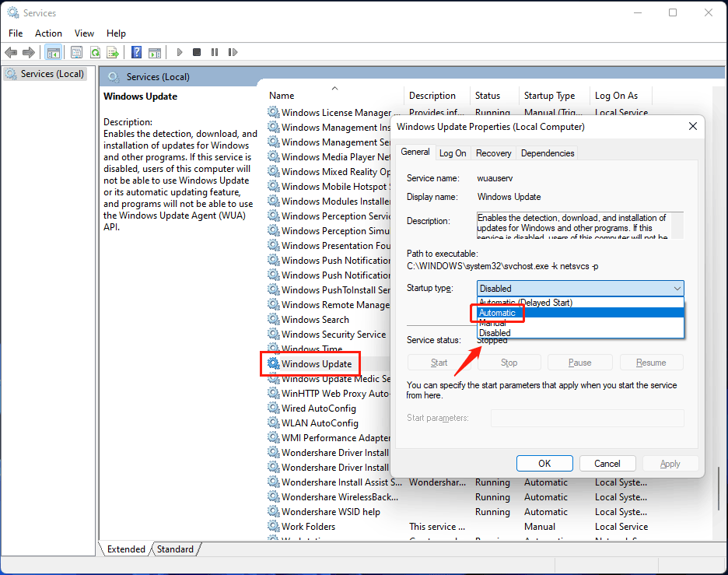The width and height of the screenshot is (728, 575).
Task: Choose Manual from startup type options
Action: [495, 323]
